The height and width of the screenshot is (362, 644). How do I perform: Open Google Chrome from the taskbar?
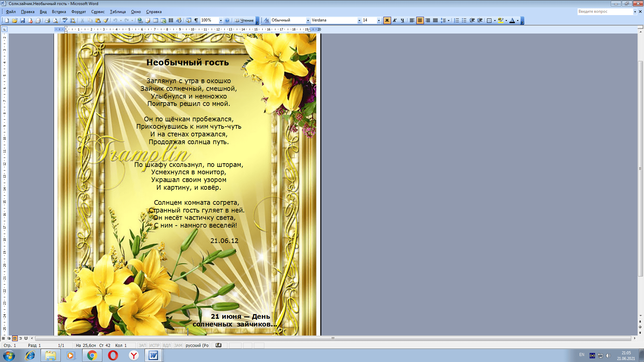pos(92,355)
